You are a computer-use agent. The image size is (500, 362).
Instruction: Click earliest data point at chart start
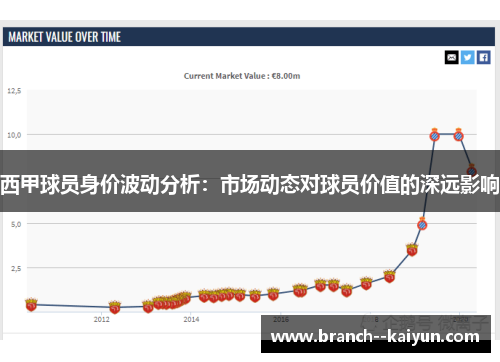coord(31,304)
